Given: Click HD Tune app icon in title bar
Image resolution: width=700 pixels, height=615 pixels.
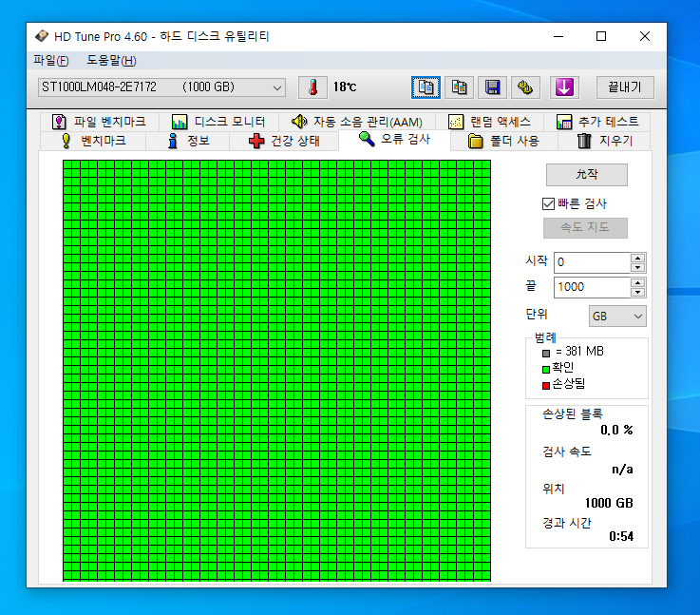Looking at the screenshot, I should (x=42, y=36).
